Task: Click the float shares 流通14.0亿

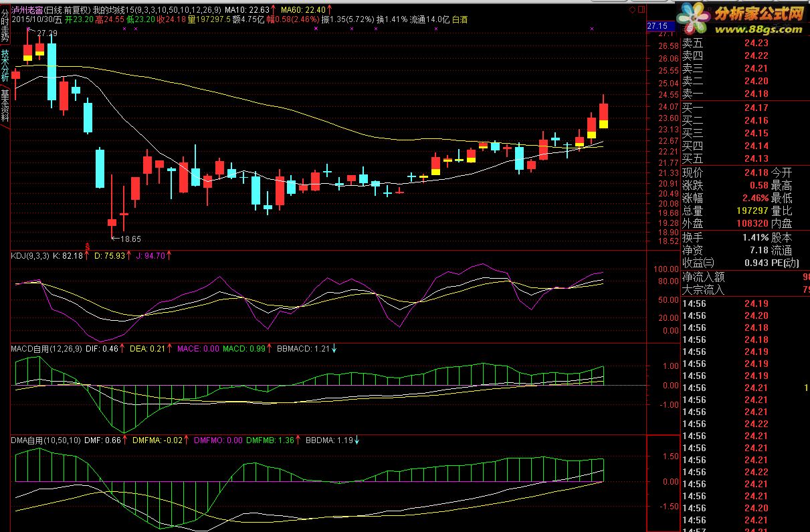Action: pyautogui.click(x=429, y=20)
